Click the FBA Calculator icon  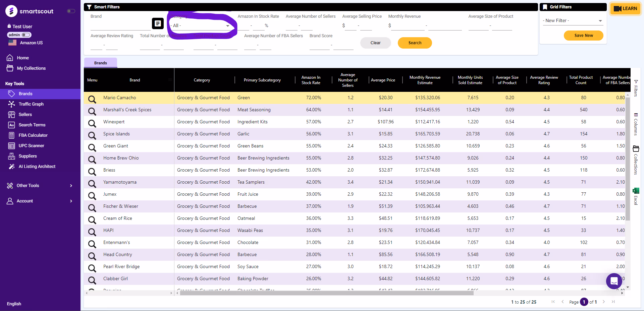click(12, 135)
